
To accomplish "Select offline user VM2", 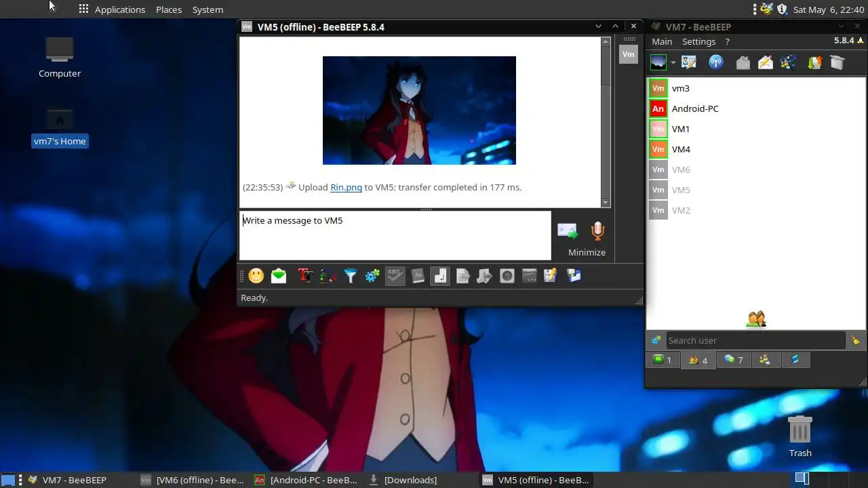I will click(756, 210).
